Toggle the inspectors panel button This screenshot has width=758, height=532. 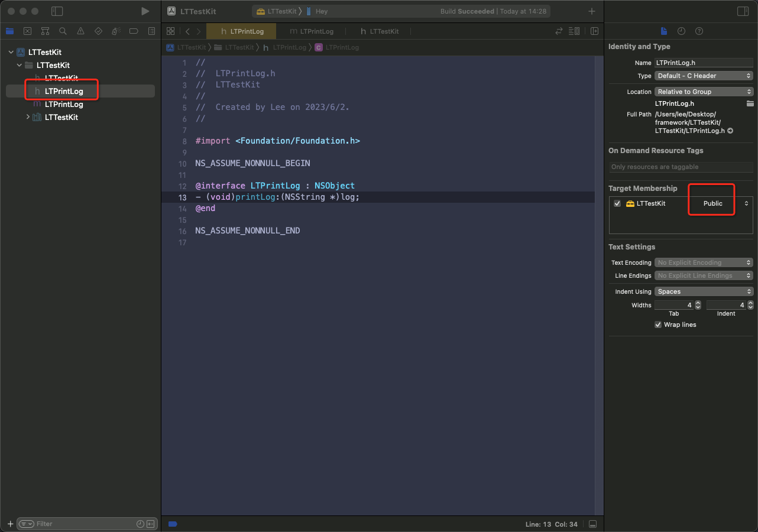pyautogui.click(x=743, y=11)
